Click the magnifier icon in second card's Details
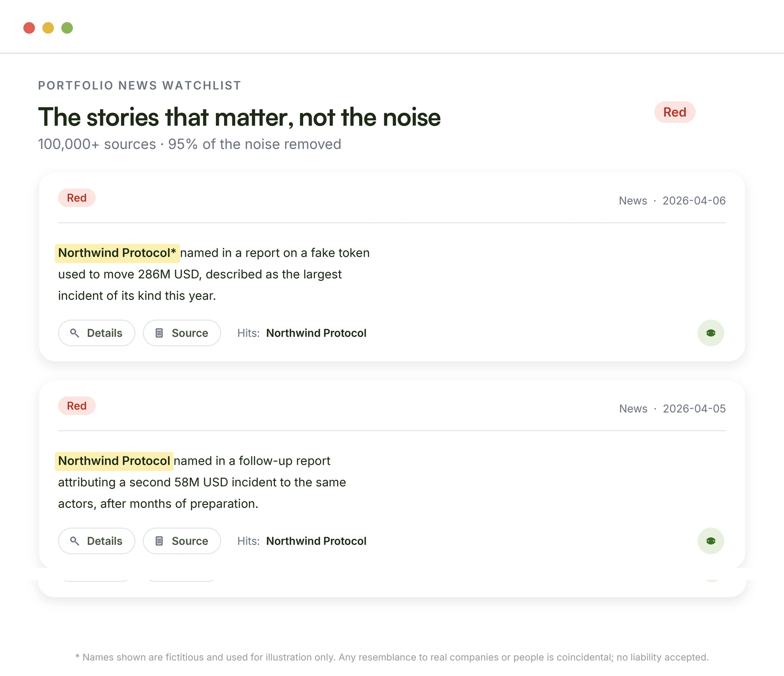This screenshot has height=676, width=784. click(75, 541)
